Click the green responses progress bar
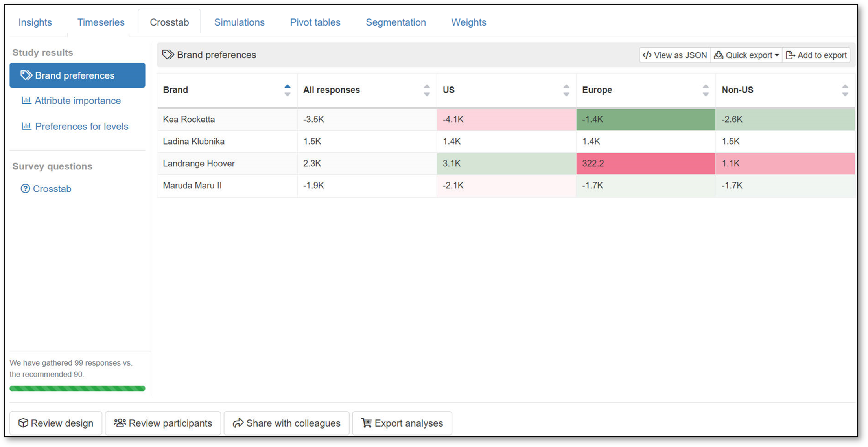The width and height of the screenshot is (868, 447). tap(77, 388)
